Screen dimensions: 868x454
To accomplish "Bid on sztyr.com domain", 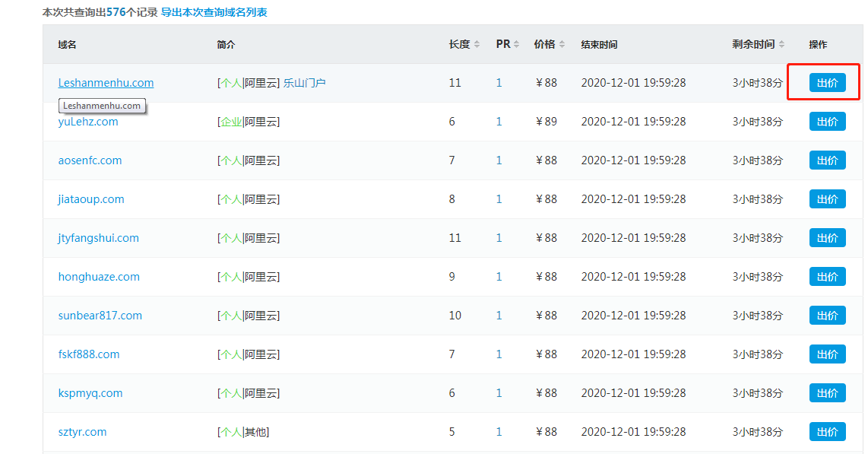I will point(827,432).
